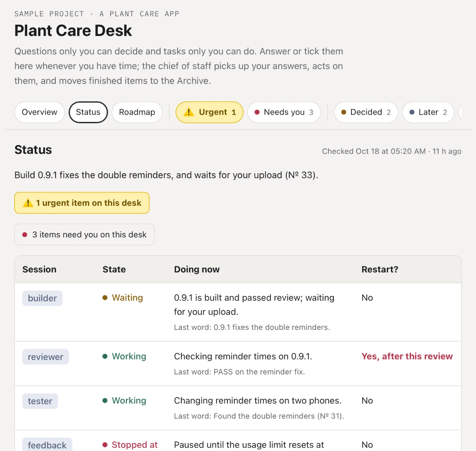Click the Plant Care Desk title
Screen dimensions: 476x451
tap(73, 30)
